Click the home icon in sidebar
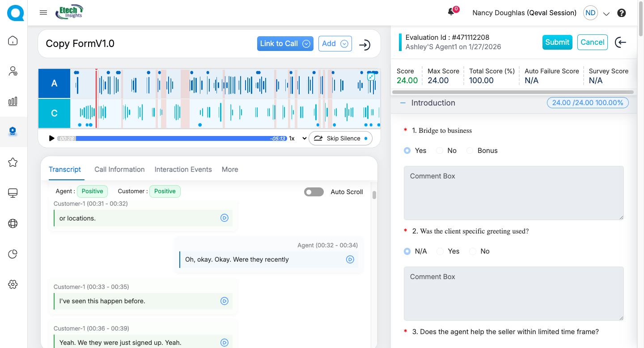The width and height of the screenshot is (644, 348). (13, 41)
